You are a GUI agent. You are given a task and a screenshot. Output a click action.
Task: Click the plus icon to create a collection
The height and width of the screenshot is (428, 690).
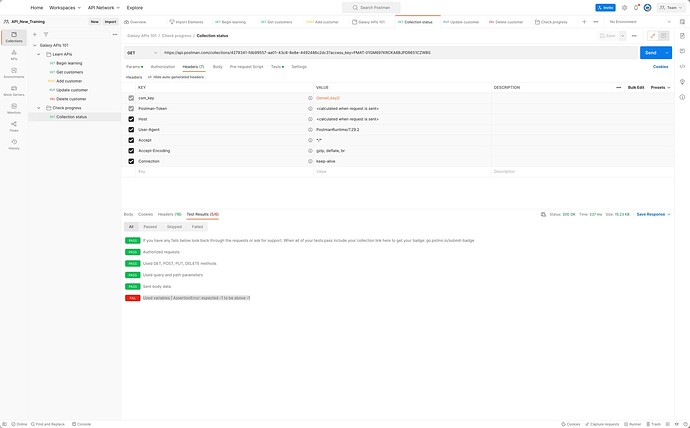(x=35, y=34)
